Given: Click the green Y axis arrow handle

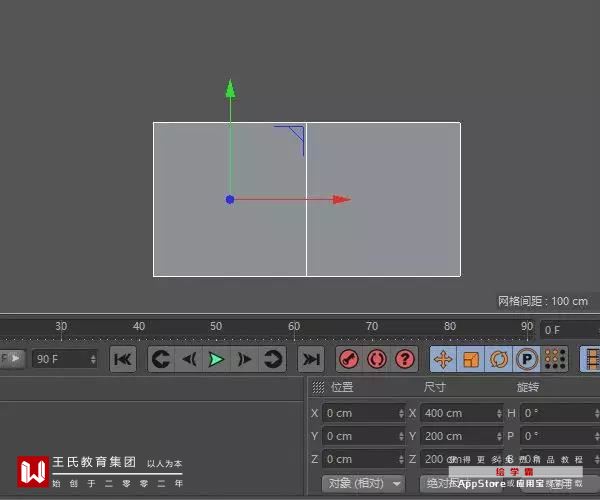Looking at the screenshot, I should click(x=230, y=89).
